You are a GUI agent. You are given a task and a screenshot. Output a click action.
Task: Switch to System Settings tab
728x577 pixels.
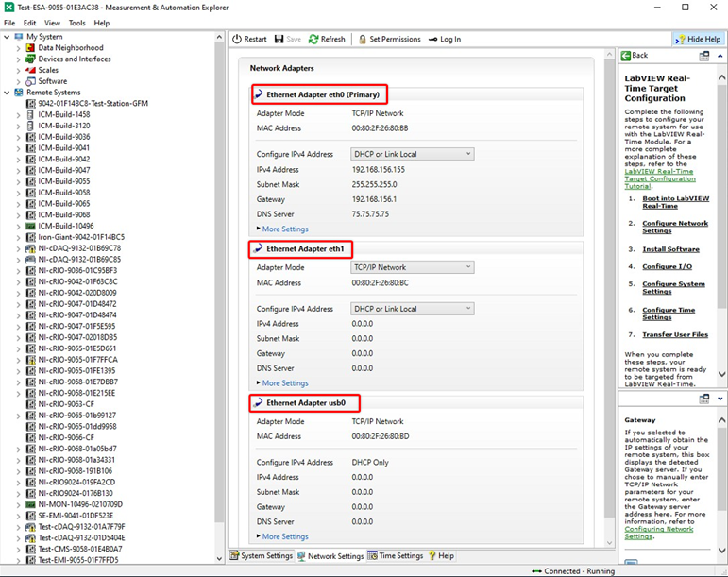pos(262,555)
